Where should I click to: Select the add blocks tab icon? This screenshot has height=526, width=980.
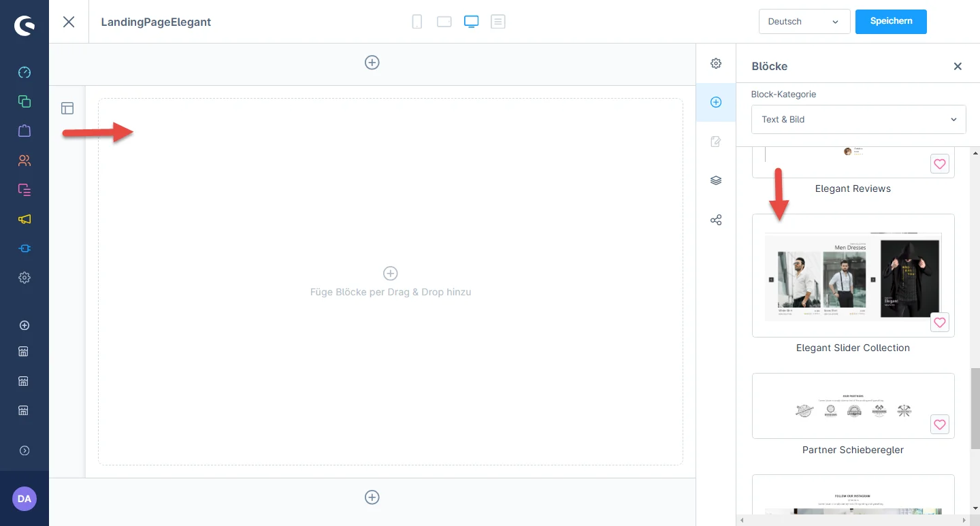click(716, 102)
